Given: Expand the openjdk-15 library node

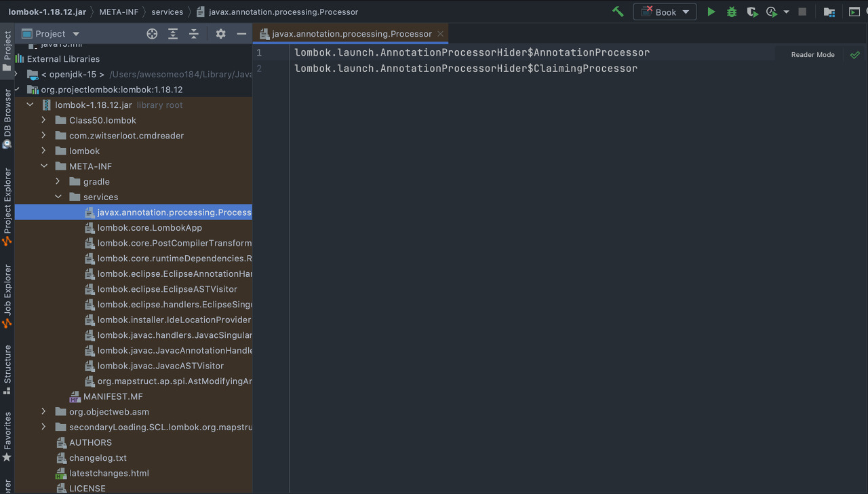Looking at the screenshot, I should (x=16, y=74).
